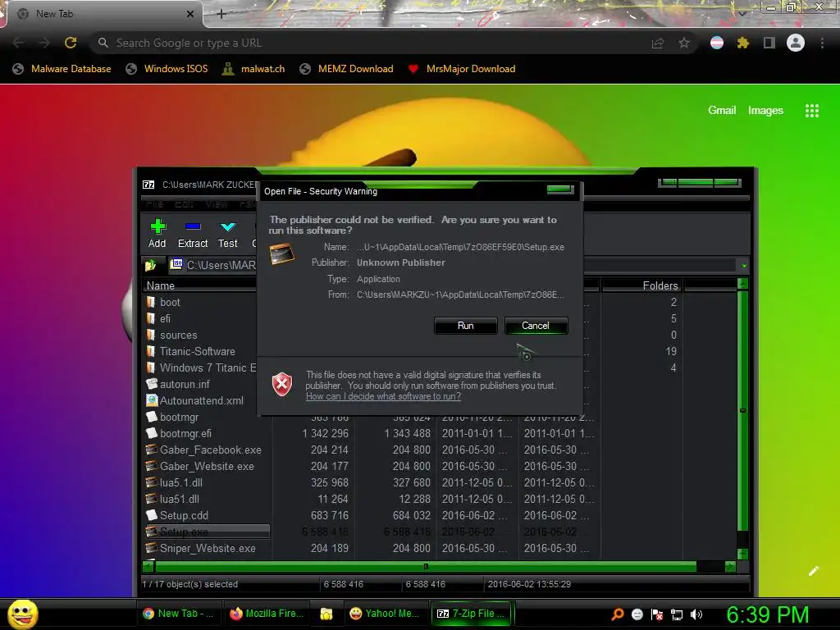
Task: Click the 7-Zip title bar icon
Action: (x=148, y=185)
